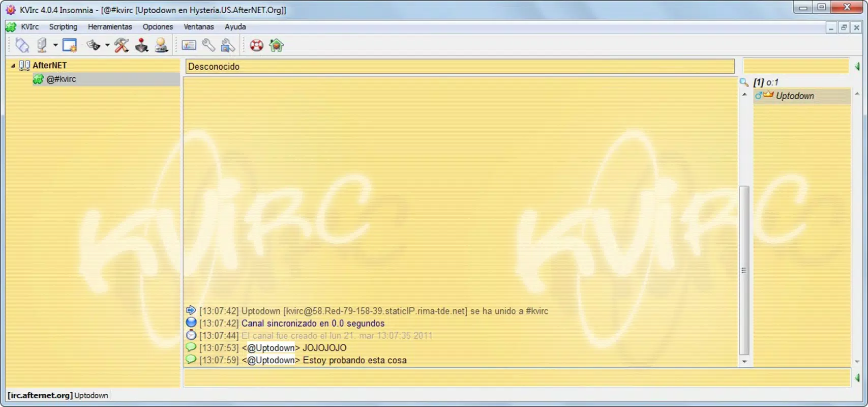The image size is (868, 407).
Task: Click the Desconocido topic field
Action: [x=460, y=66]
